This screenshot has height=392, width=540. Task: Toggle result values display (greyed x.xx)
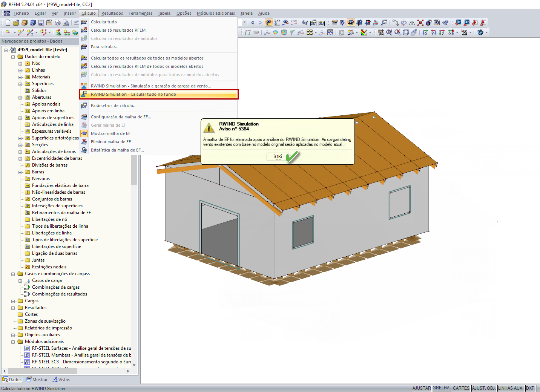(294, 23)
